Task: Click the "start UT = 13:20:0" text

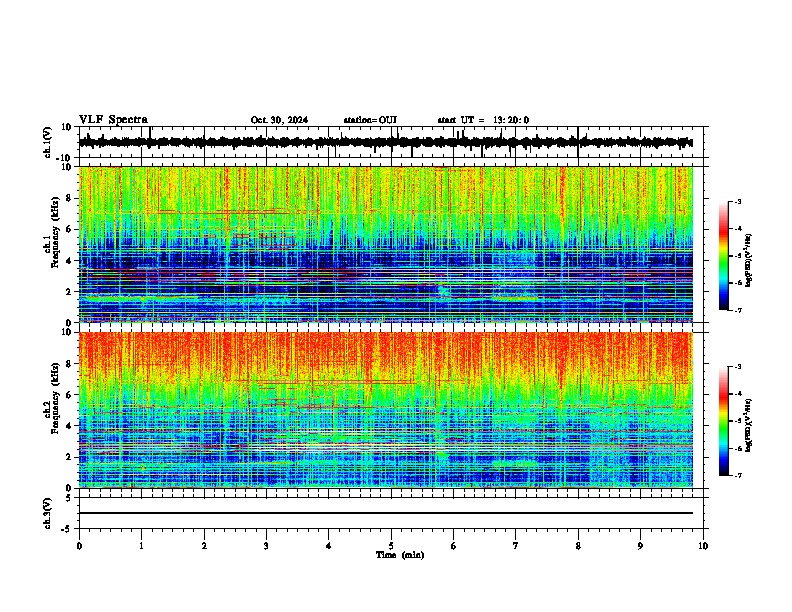Action: click(483, 120)
